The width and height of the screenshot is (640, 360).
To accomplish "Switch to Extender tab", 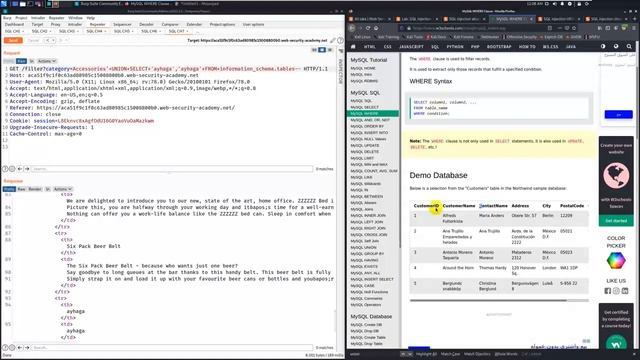I will pos(194,24).
